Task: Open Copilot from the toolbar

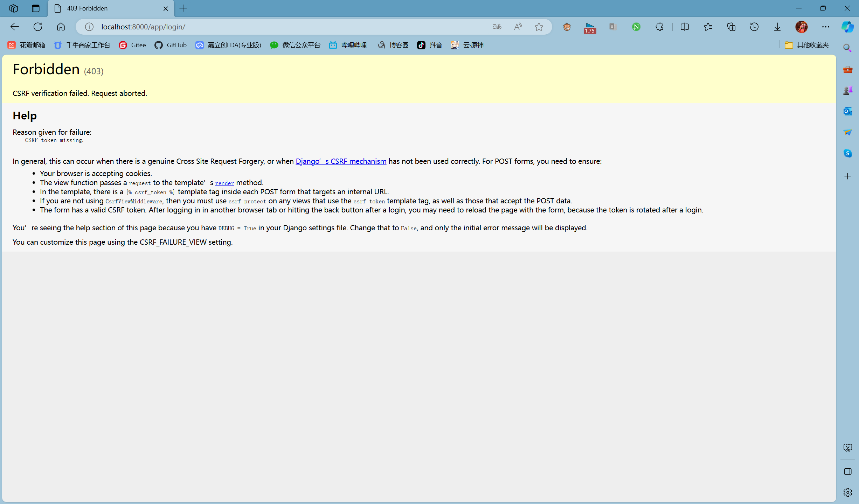Action: click(x=848, y=27)
